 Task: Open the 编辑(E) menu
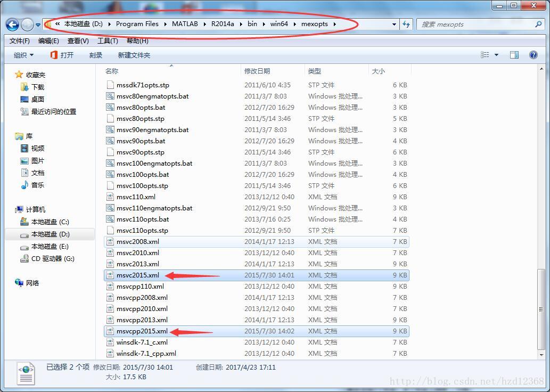coord(48,40)
